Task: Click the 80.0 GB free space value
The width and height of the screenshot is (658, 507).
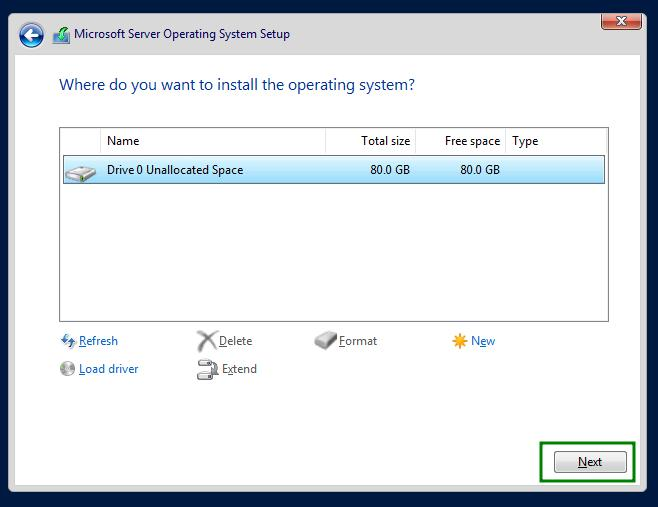Action: coord(480,170)
